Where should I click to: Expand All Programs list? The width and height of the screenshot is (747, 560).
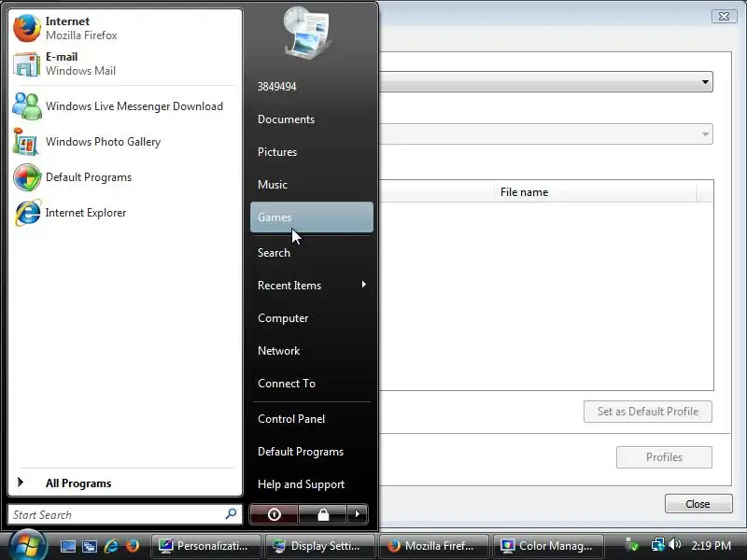pos(125,483)
